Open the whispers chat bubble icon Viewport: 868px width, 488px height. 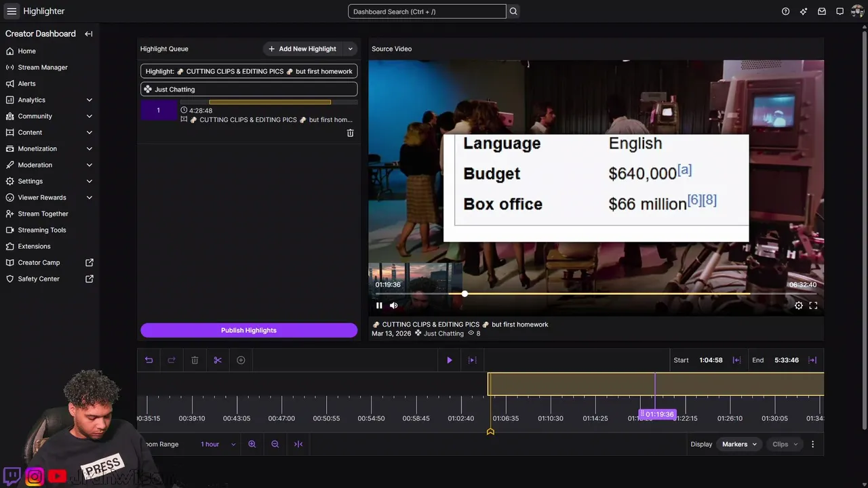(x=840, y=12)
